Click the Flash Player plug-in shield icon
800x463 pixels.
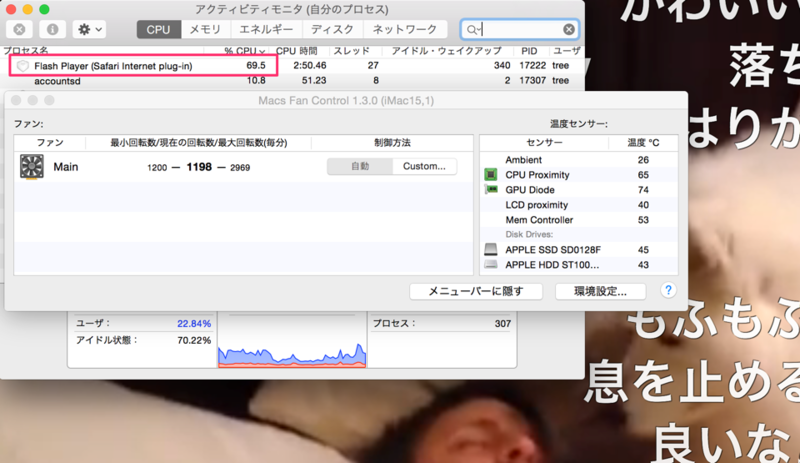pyautogui.click(x=22, y=66)
